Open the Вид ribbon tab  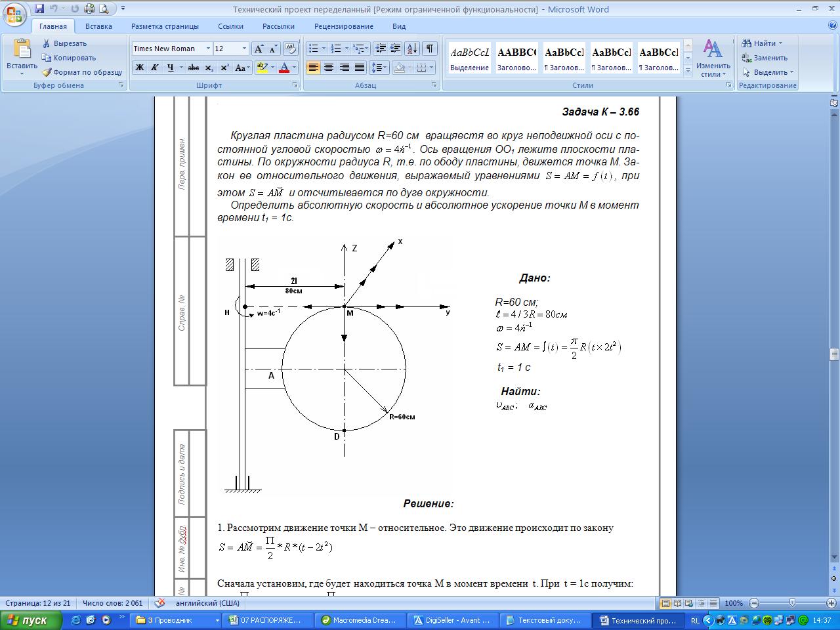tap(399, 26)
